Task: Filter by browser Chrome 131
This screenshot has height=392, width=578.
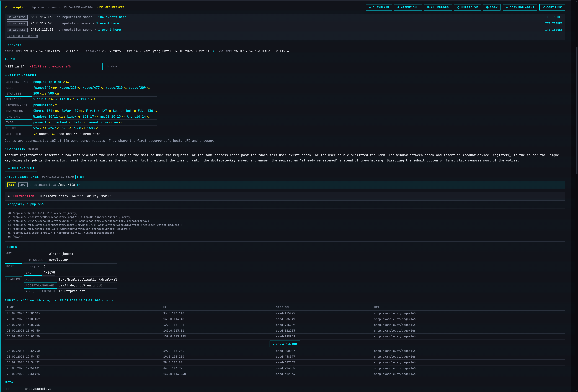Action: 43,111
